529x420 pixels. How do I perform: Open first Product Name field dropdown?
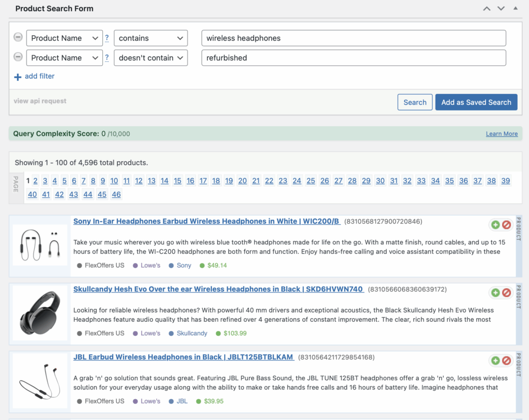(64, 38)
